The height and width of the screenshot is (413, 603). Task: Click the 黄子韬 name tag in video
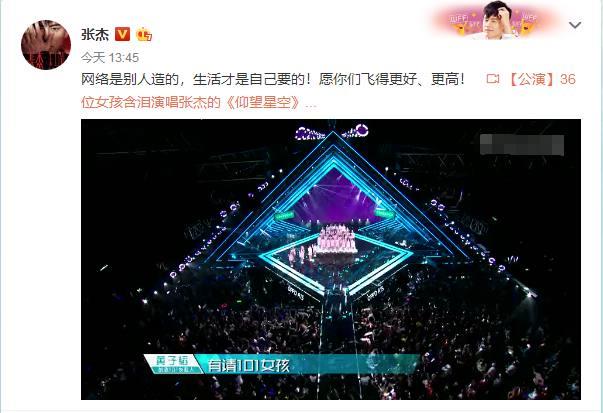point(172,364)
